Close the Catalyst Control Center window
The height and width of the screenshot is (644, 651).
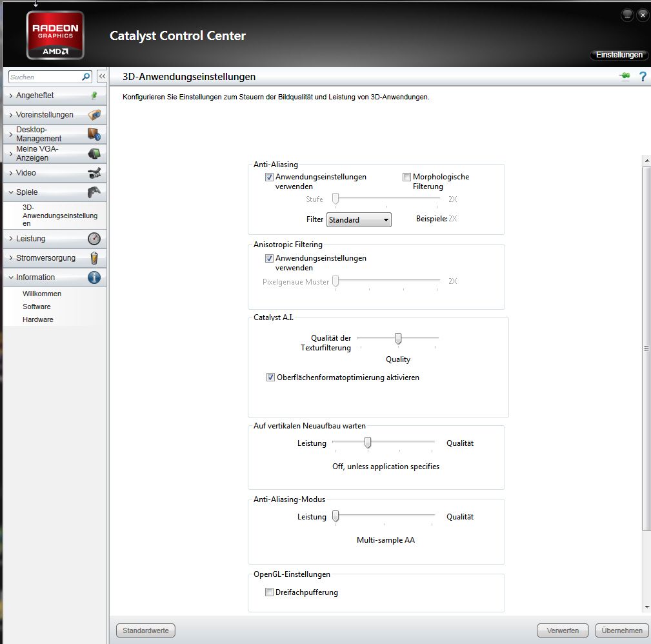tap(642, 15)
